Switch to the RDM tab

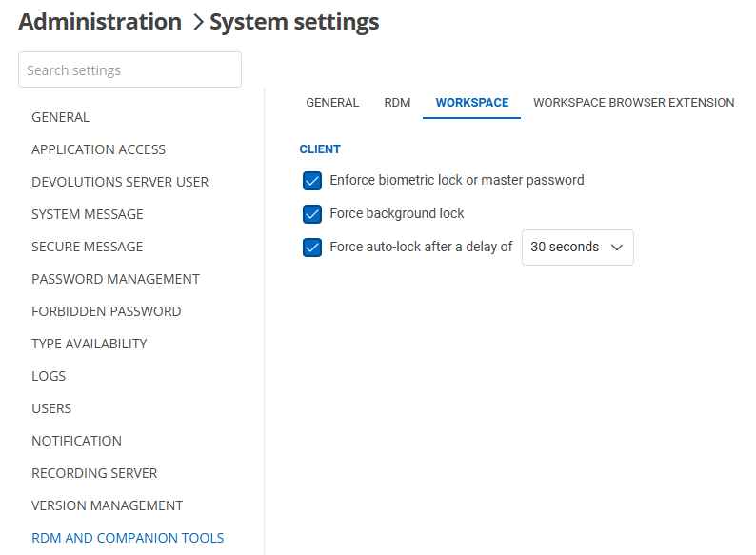(397, 103)
